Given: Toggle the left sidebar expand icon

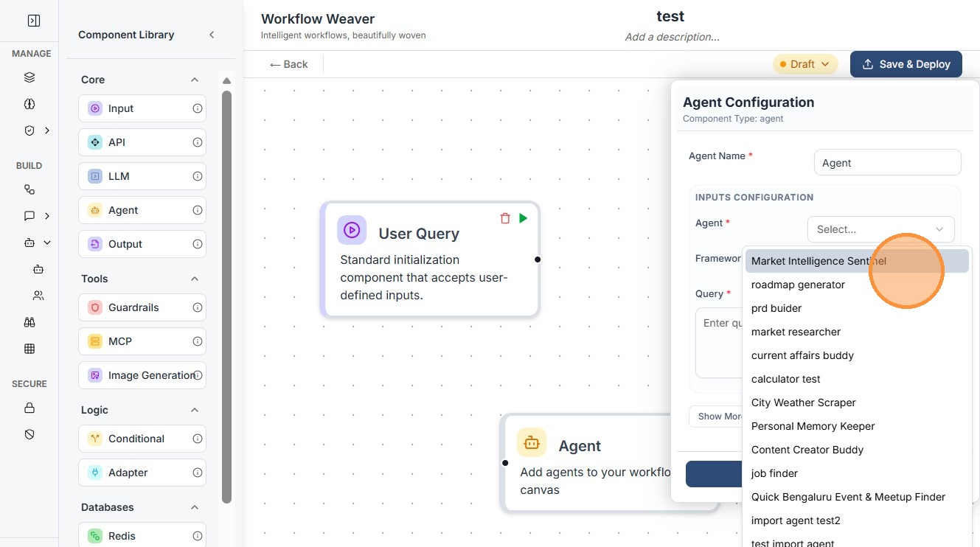Looking at the screenshot, I should 33,21.
